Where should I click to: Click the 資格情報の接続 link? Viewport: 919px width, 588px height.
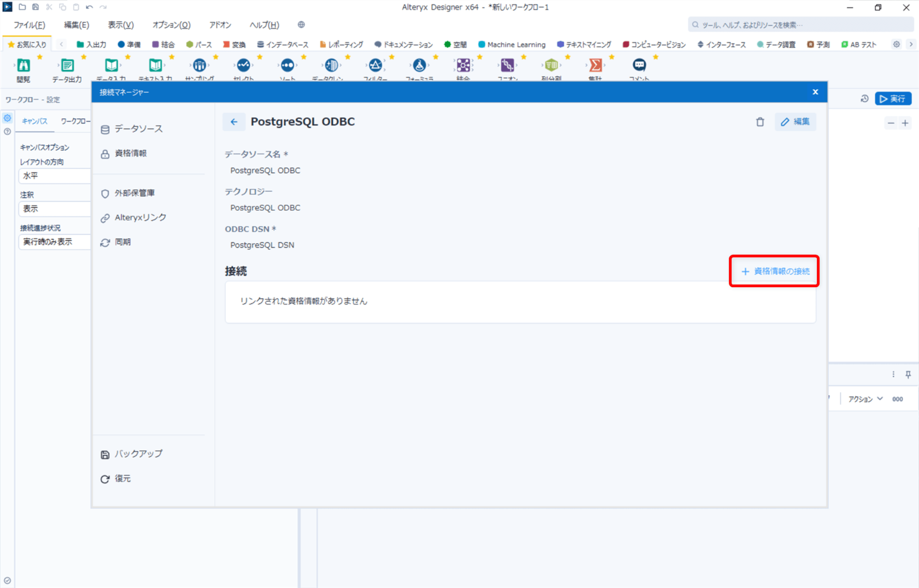coord(776,271)
